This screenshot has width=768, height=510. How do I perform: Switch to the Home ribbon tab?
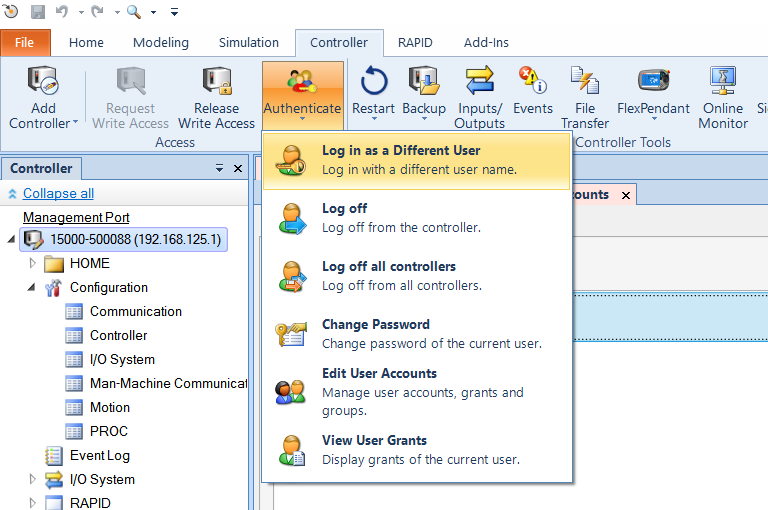(x=86, y=43)
